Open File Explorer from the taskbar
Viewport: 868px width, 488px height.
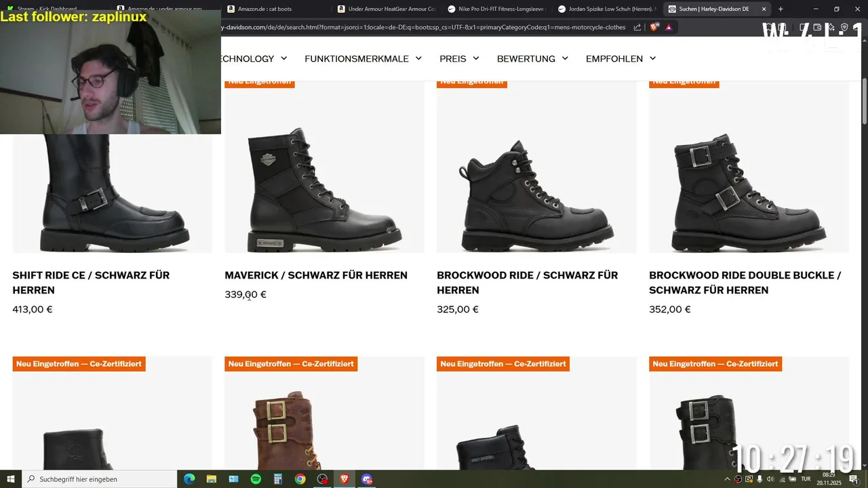coord(212,479)
